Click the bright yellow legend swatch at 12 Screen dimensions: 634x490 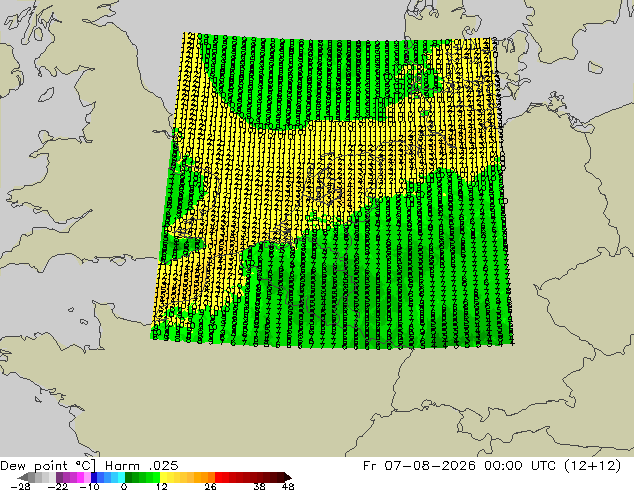163,477
